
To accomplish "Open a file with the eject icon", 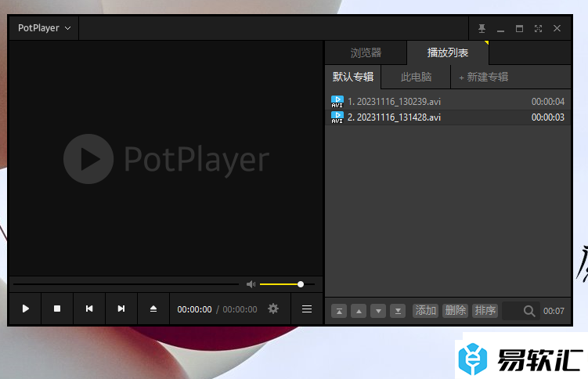I will (x=153, y=309).
